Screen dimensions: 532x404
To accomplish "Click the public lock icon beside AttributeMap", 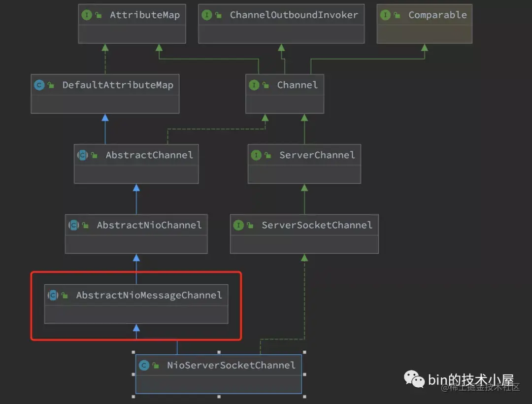I will 99,15.
